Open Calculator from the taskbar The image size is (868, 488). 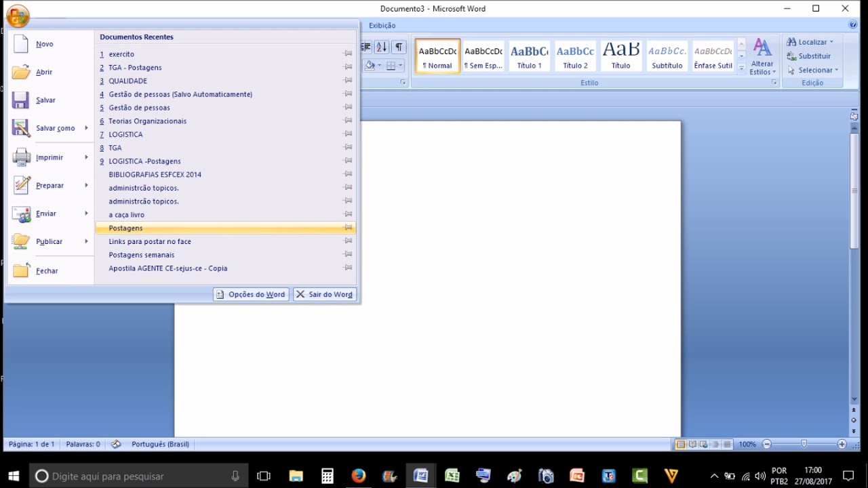pyautogui.click(x=328, y=476)
